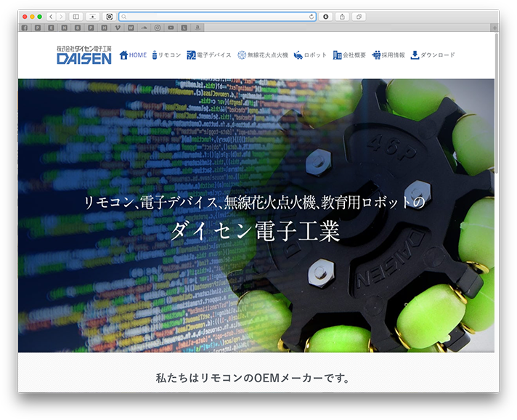
Task: Click the house icon beside HOME
Action: [123, 55]
